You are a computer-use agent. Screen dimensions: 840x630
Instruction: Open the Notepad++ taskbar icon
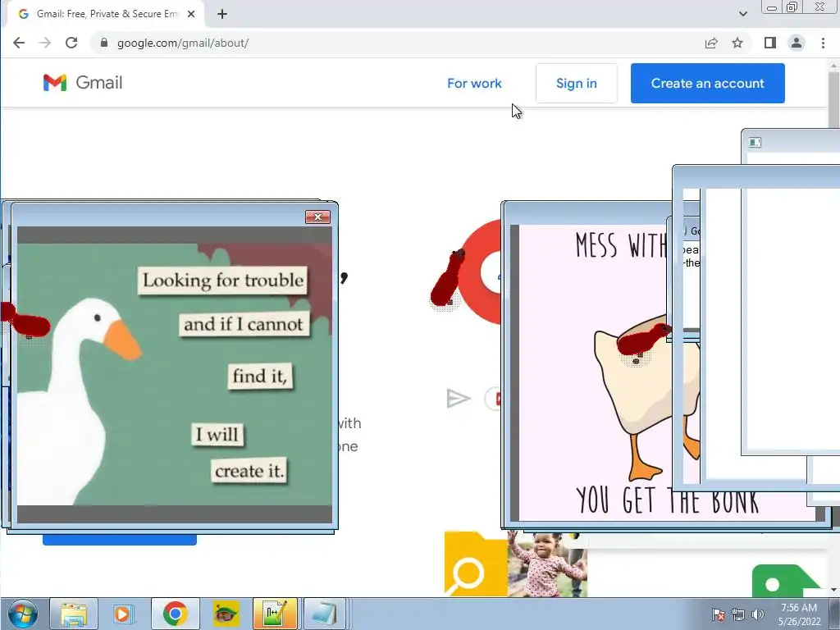pyautogui.click(x=275, y=614)
